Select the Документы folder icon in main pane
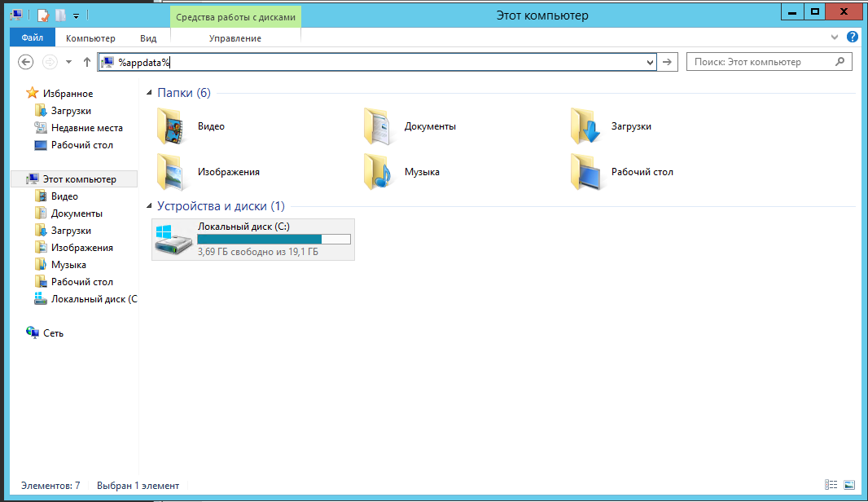The image size is (868, 502). 378,126
